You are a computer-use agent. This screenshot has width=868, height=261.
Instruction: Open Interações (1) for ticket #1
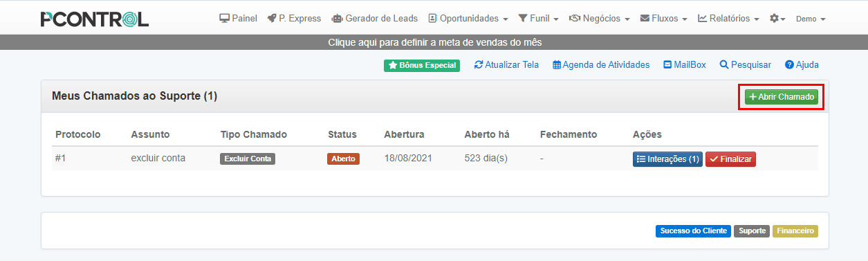click(667, 159)
